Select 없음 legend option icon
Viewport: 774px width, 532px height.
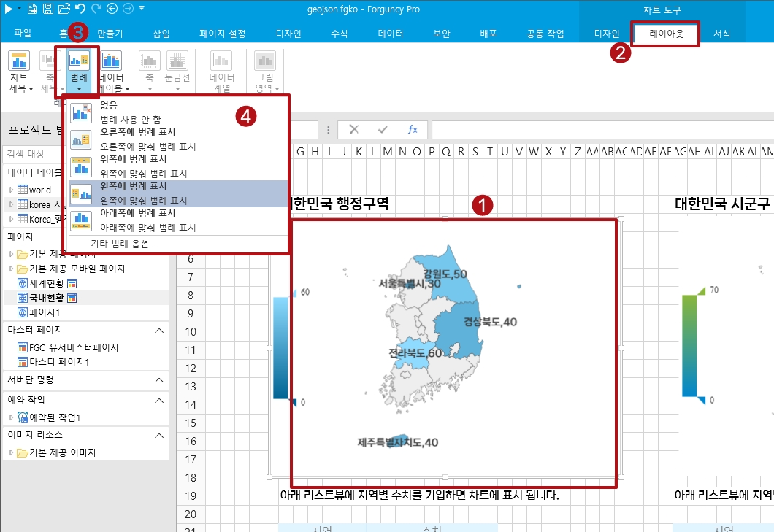tap(80, 112)
